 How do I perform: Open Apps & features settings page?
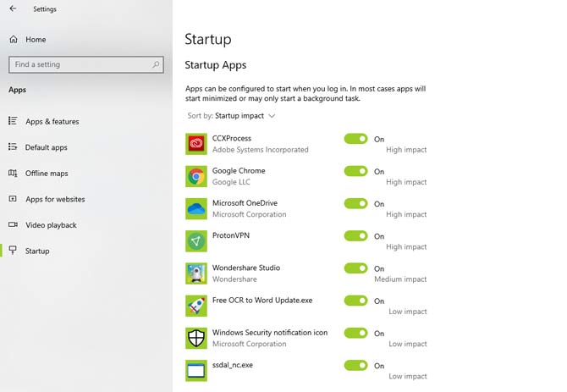(52, 122)
